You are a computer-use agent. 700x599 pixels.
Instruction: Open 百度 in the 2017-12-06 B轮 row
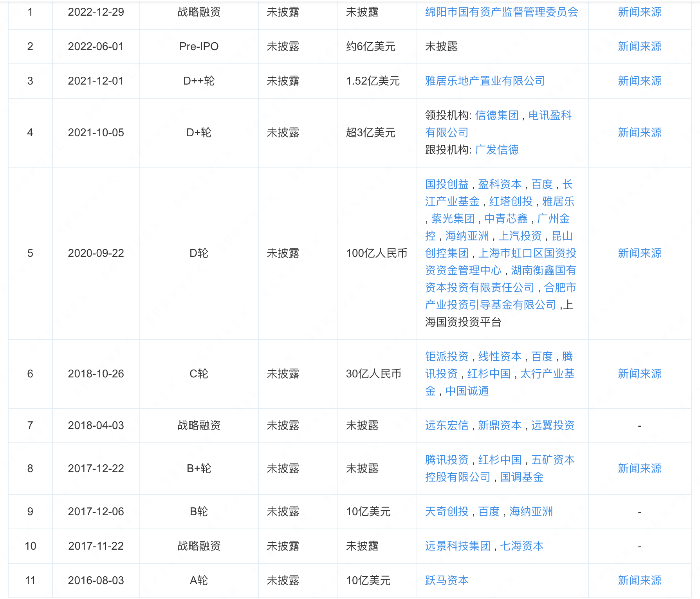click(x=489, y=512)
